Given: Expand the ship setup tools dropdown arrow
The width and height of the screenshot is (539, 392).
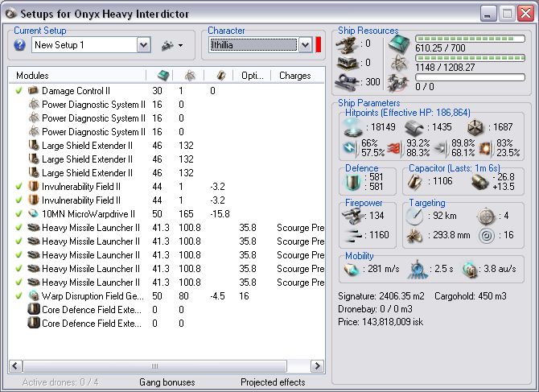Looking at the screenshot, I should (180, 45).
